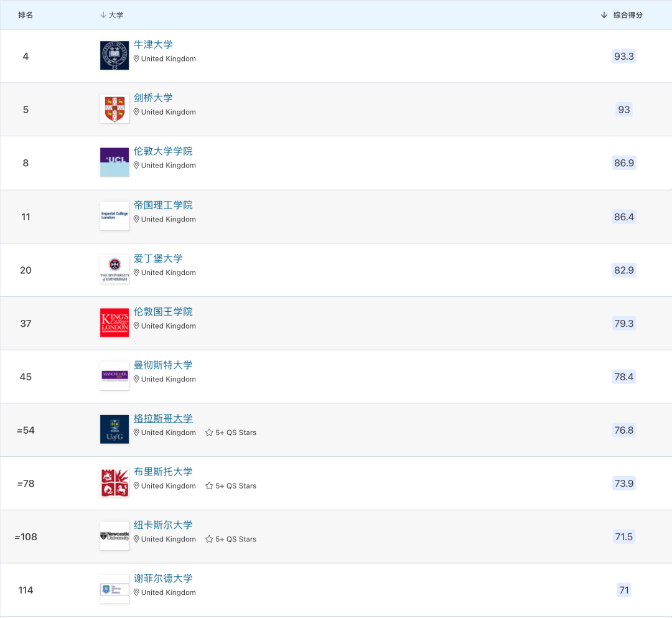The width and height of the screenshot is (672, 618).
Task: Open the 伦敦国王学院 link
Action: coord(163,312)
